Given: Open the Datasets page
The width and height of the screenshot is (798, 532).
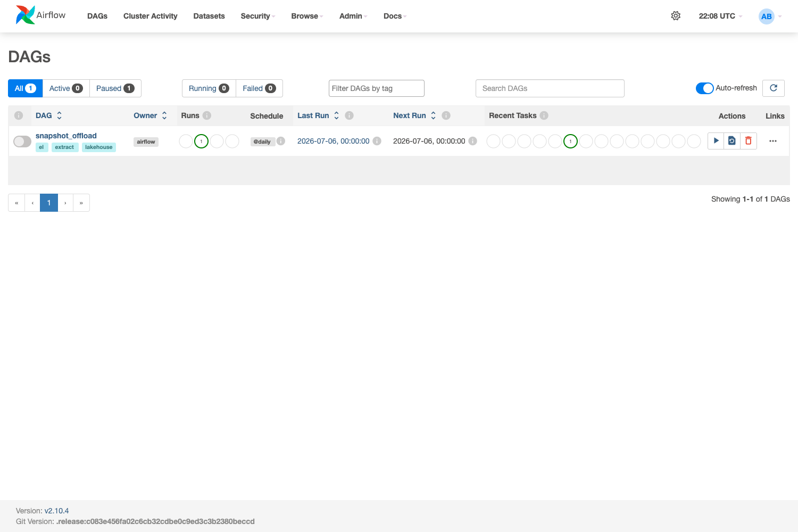Looking at the screenshot, I should (209, 16).
